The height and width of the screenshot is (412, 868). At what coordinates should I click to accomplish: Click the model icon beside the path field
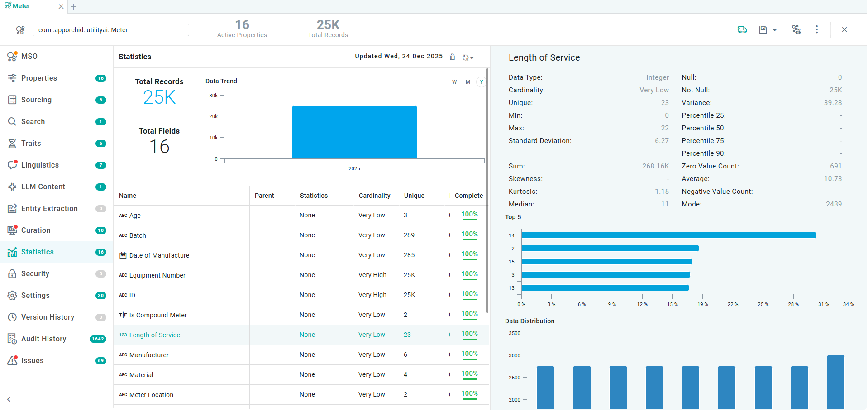click(x=20, y=30)
